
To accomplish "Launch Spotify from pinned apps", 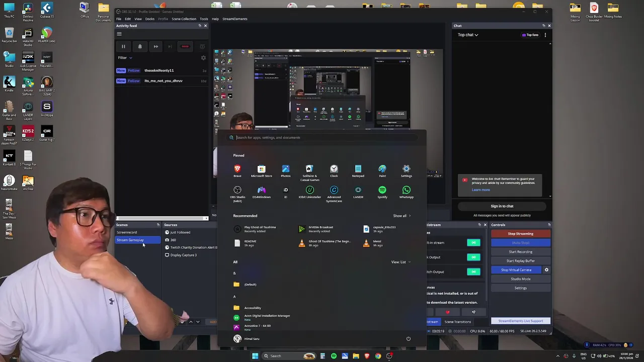I will [382, 193].
